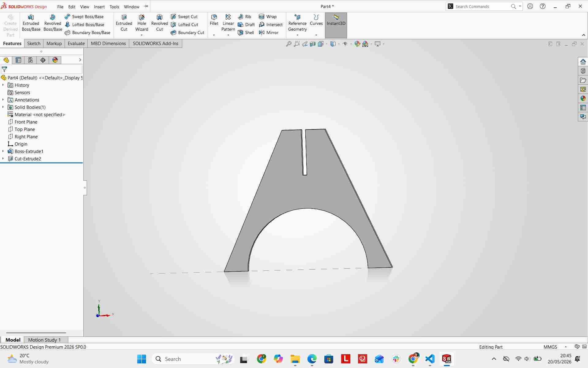Select Front Plane in tree
The image size is (588, 368).
(x=22, y=122)
